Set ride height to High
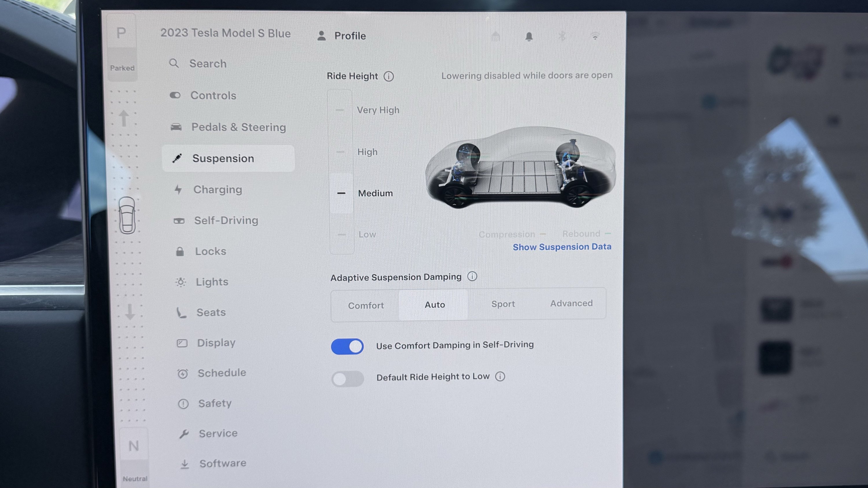 pos(357,152)
